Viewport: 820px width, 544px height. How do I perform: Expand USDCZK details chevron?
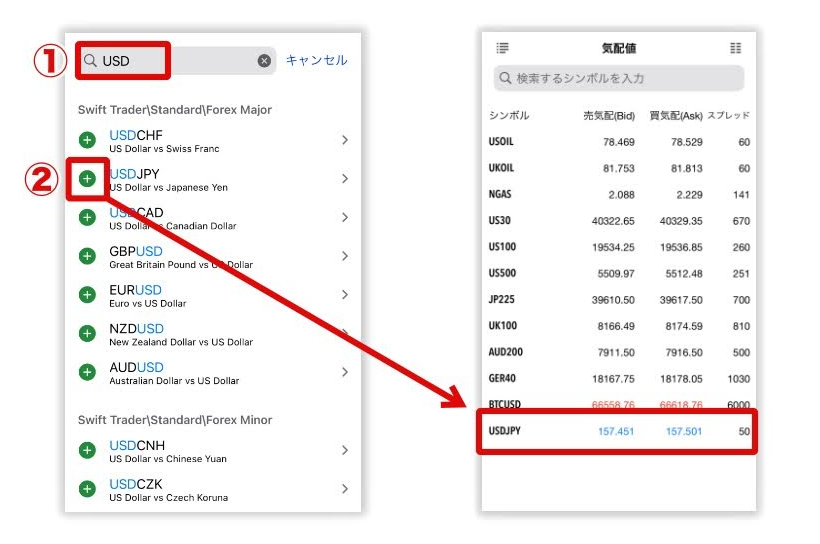(345, 489)
